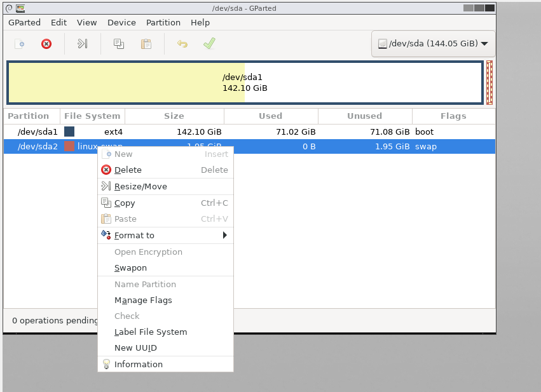Open the Device menu
The height and width of the screenshot is (392, 541).
point(121,22)
